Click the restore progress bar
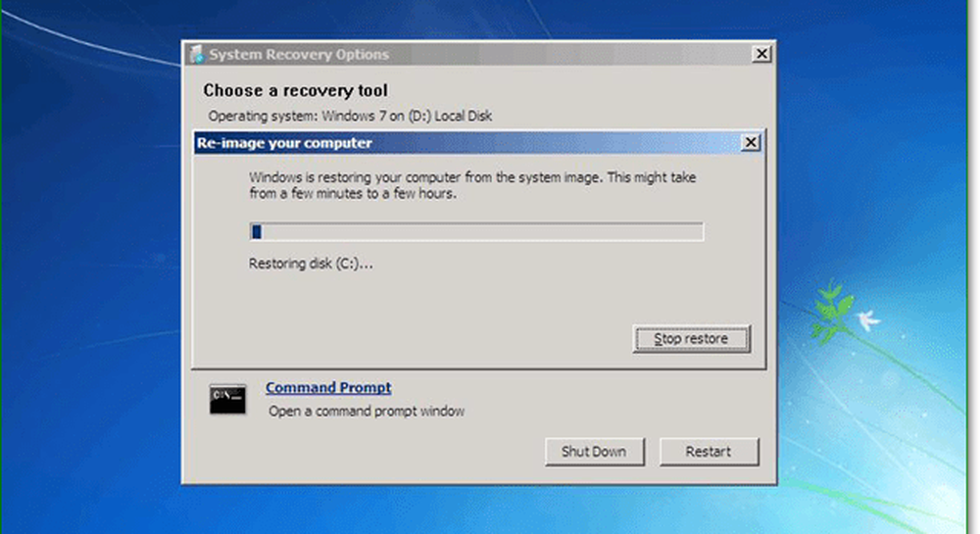The height and width of the screenshot is (534, 980). click(476, 231)
